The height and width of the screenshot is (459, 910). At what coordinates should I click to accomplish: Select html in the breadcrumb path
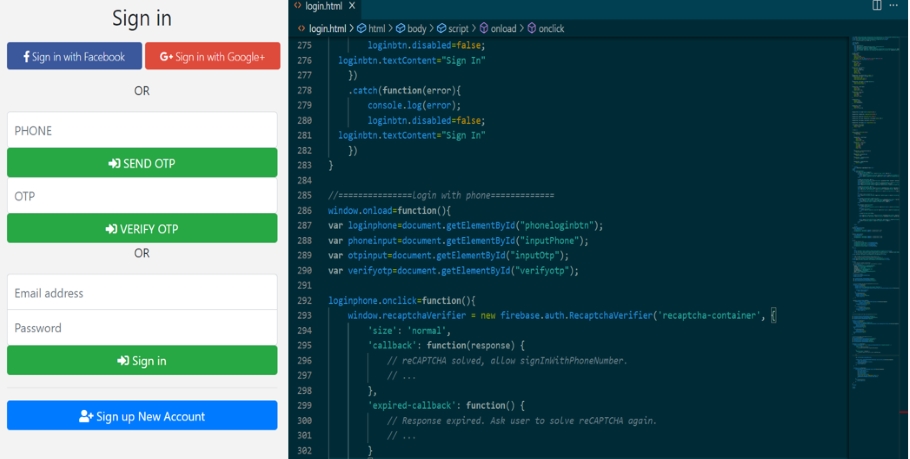pyautogui.click(x=375, y=29)
